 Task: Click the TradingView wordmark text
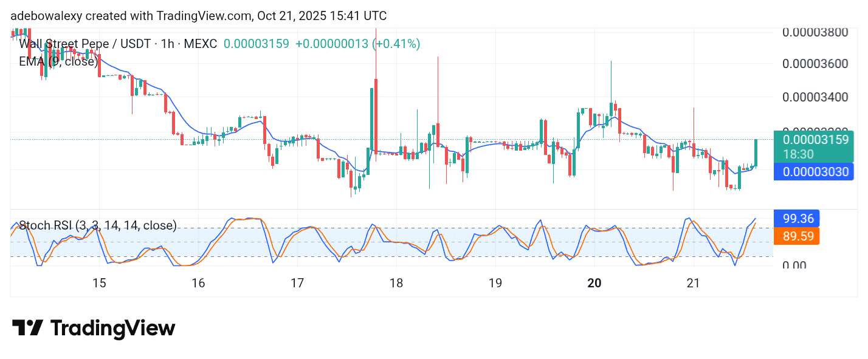point(112,329)
